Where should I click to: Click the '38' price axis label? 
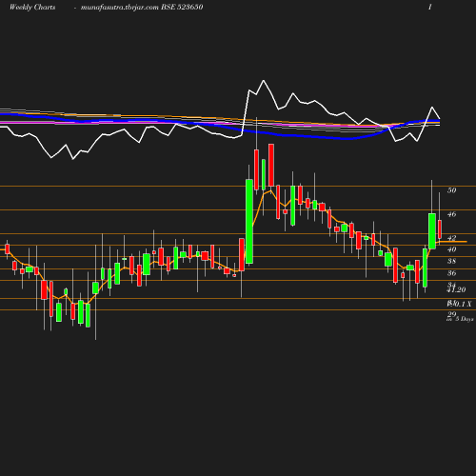click(451, 261)
